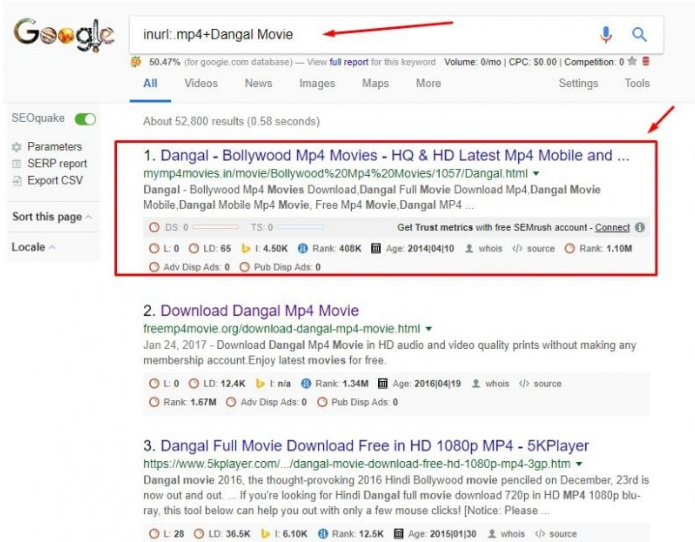This screenshot has height=542, width=695.
Task: Switch to the Videos tab
Action: click(x=201, y=83)
